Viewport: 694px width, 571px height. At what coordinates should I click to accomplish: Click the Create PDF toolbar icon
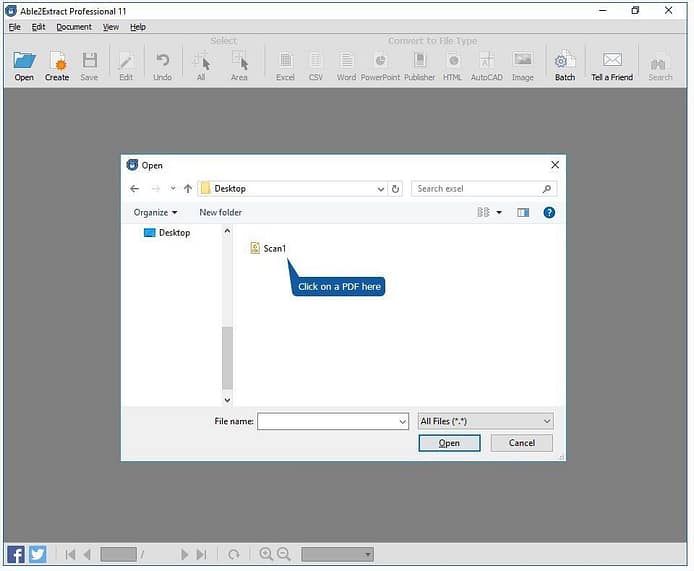(57, 62)
